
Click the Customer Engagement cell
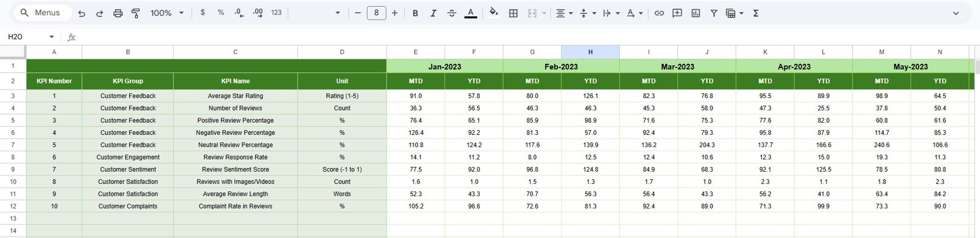(127, 157)
